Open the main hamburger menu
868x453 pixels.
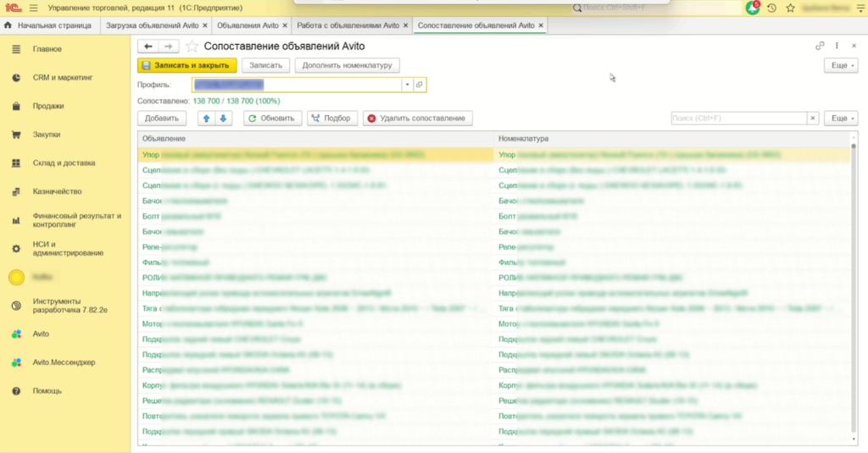coord(33,8)
